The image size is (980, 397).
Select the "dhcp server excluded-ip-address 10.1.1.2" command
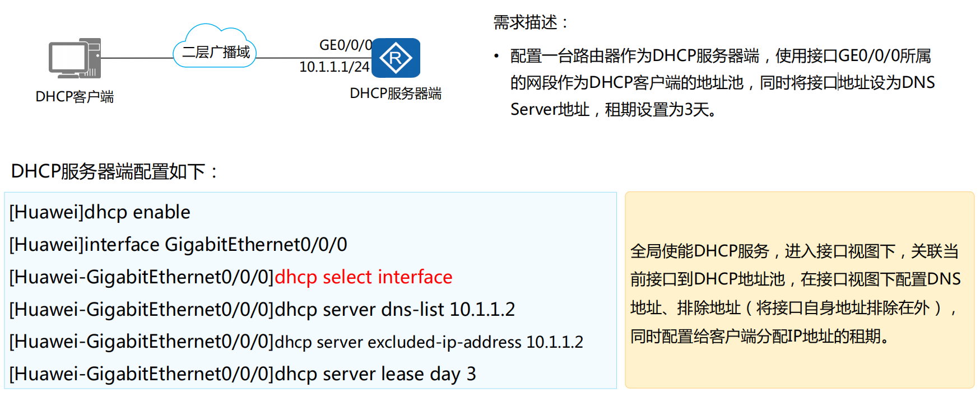point(429,342)
